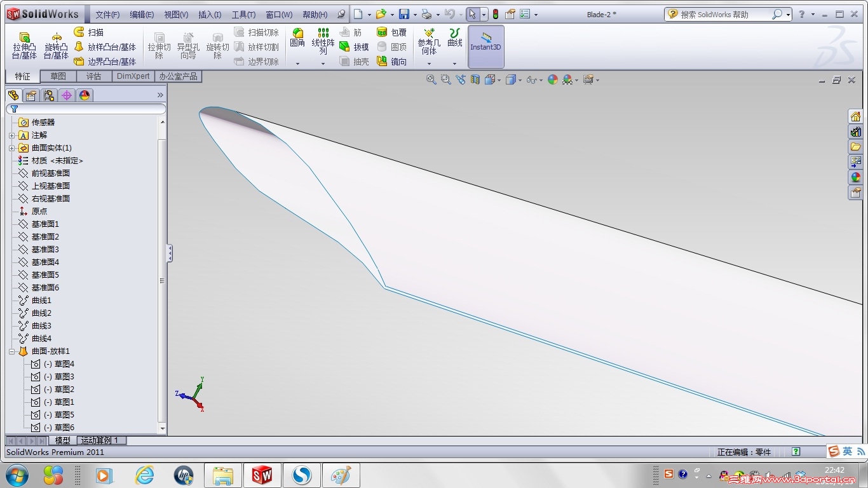This screenshot has width=868, height=488.
Task: Open the Paint app from the taskbar
Action: 341,475
